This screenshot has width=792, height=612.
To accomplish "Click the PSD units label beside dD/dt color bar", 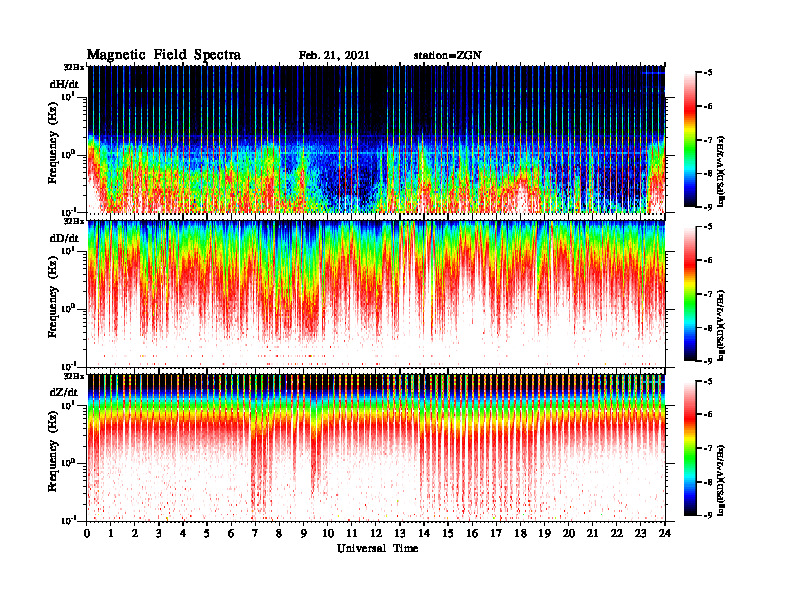I will (x=722, y=326).
